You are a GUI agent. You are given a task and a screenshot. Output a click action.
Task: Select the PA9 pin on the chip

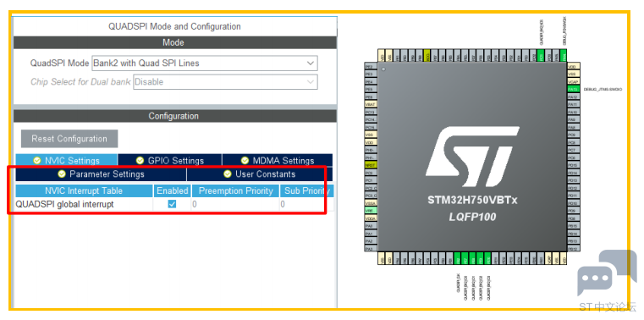[x=574, y=119]
